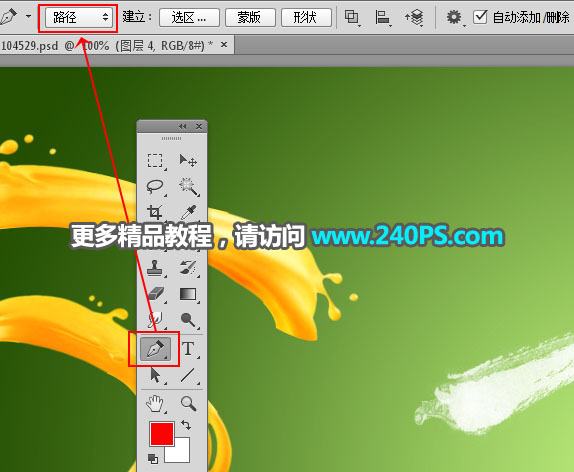Pick the Magic Wand tool
574x472 pixels.
click(x=189, y=186)
